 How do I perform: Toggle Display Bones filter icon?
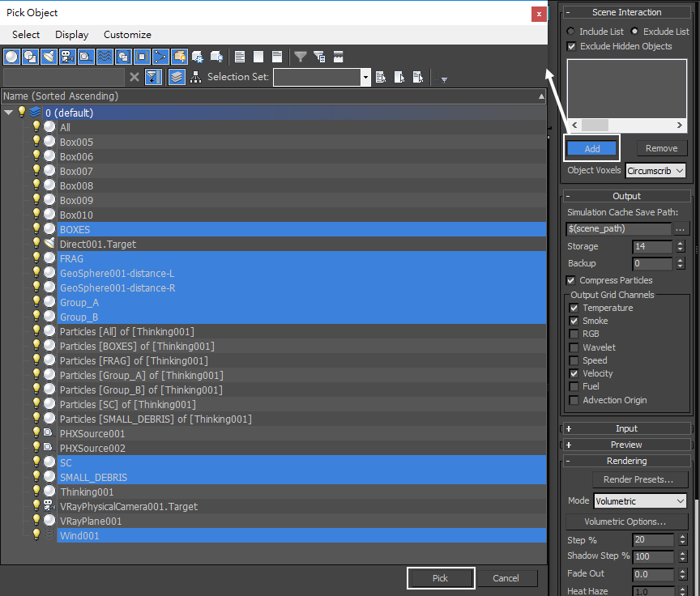click(160, 57)
